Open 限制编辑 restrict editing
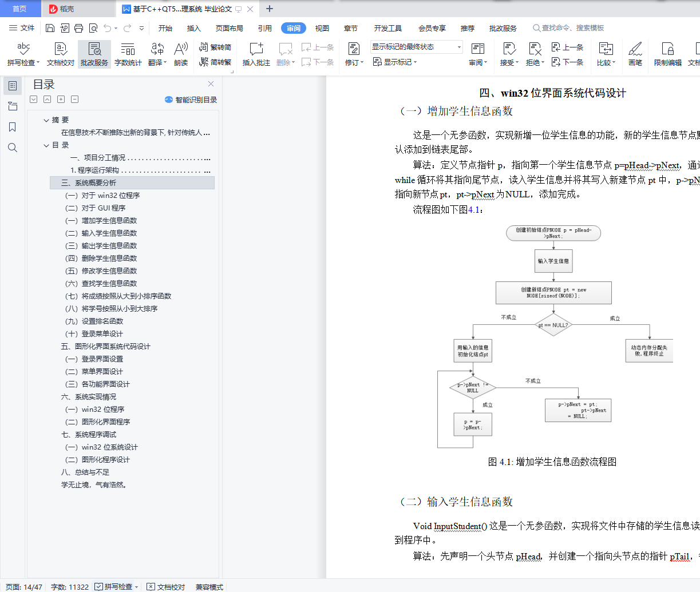This screenshot has width=700, height=592. pyautogui.click(x=667, y=54)
